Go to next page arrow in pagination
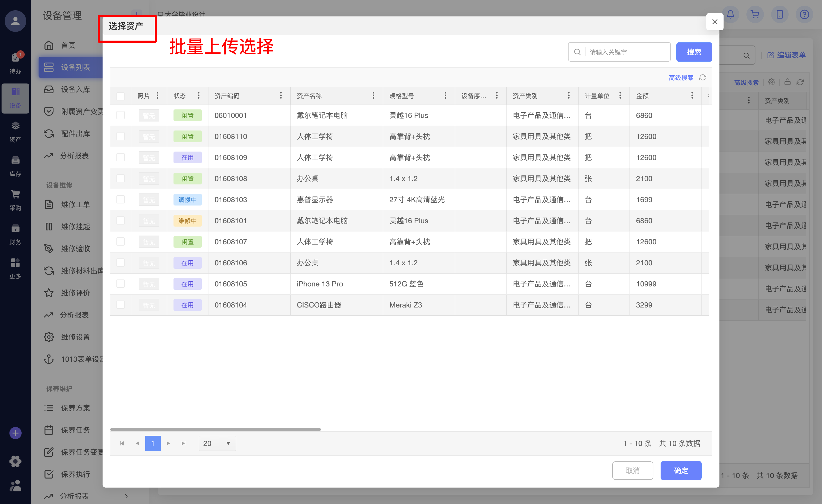822x504 pixels. [x=168, y=443]
